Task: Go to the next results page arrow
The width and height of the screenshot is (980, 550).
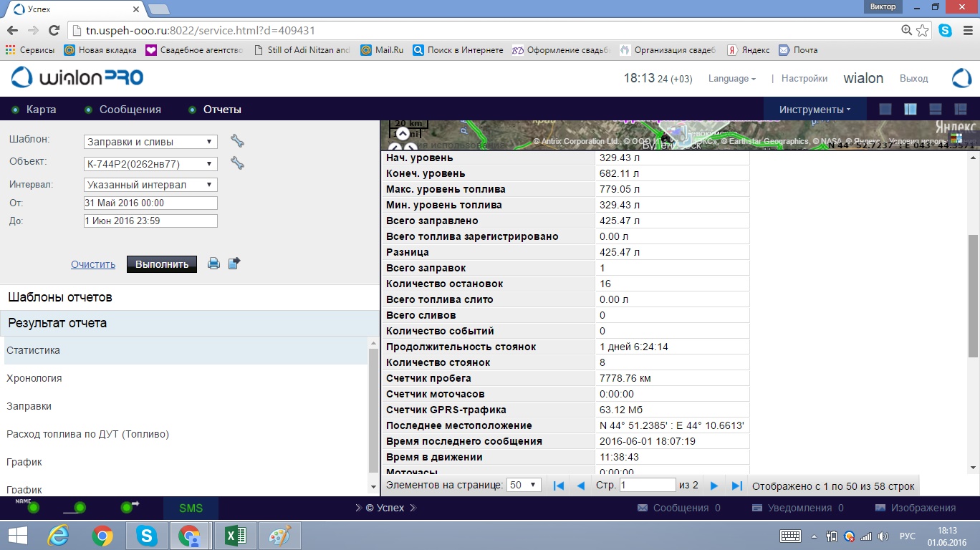Action: 714,486
